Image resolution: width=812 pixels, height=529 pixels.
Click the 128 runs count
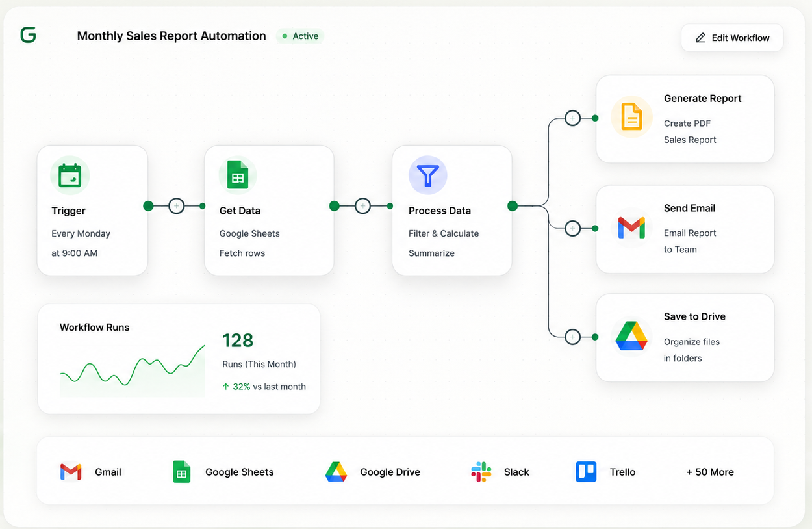coord(238,341)
